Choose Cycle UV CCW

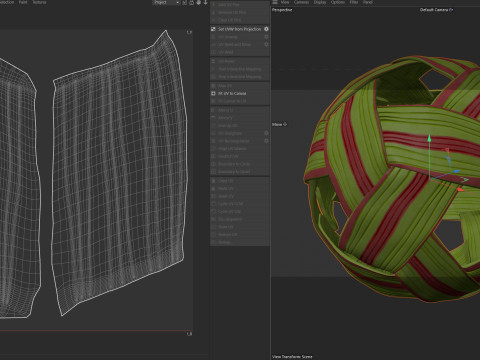click(x=239, y=204)
